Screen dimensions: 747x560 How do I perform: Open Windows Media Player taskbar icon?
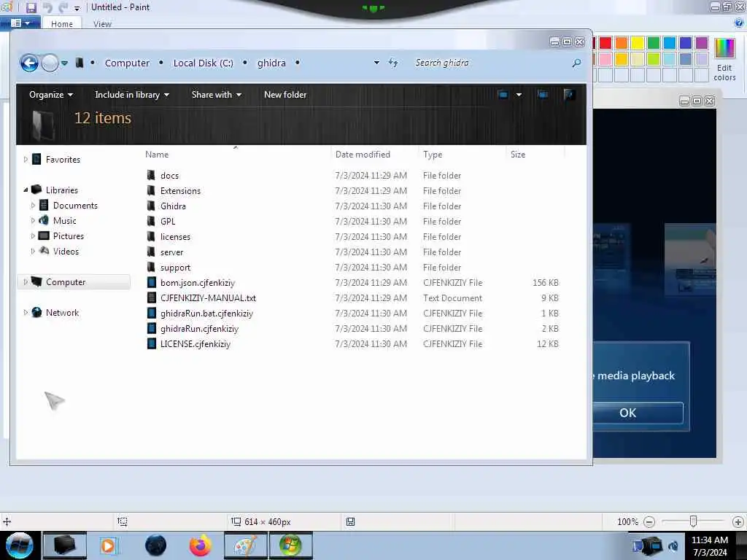coord(109,545)
